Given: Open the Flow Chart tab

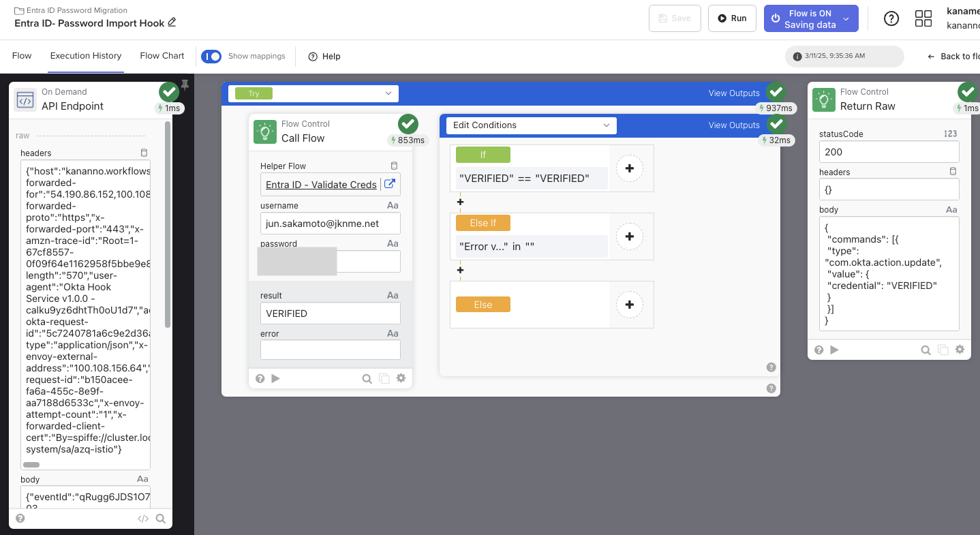Looking at the screenshot, I should click(162, 56).
